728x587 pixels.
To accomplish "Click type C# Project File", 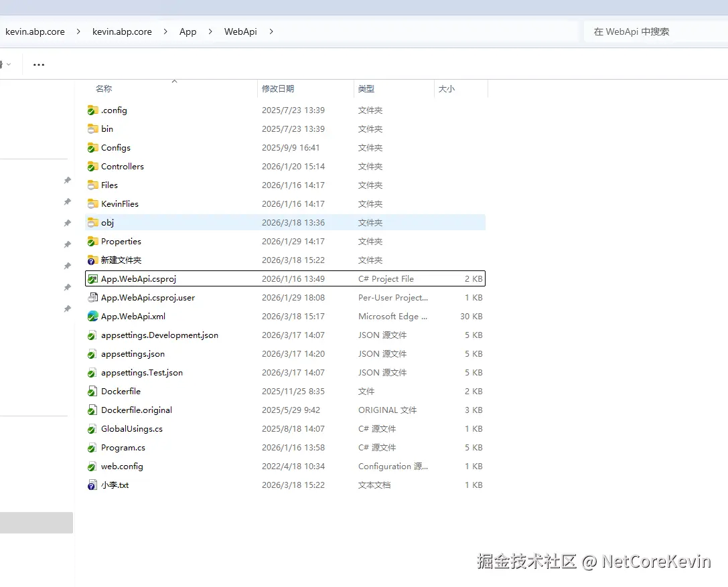I will coord(386,279).
